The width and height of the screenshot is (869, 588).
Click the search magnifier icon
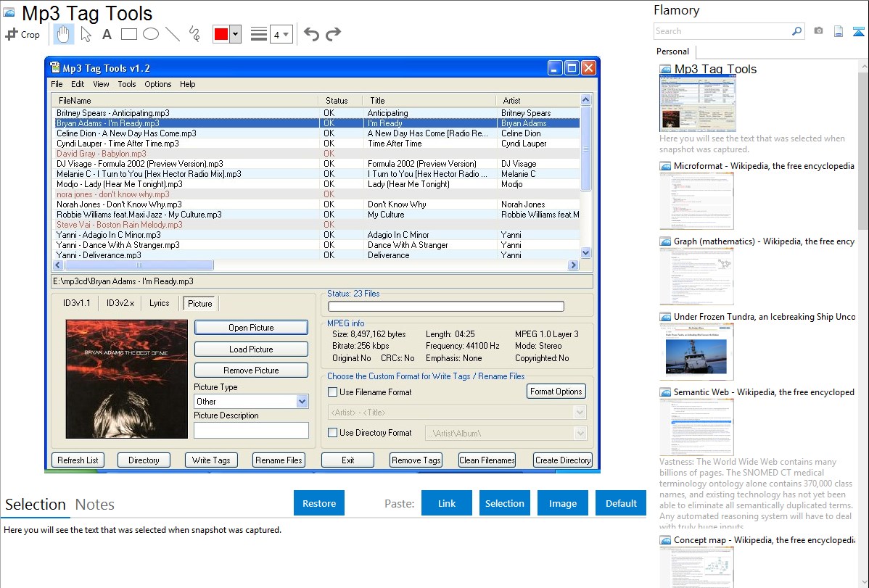pyautogui.click(x=796, y=31)
